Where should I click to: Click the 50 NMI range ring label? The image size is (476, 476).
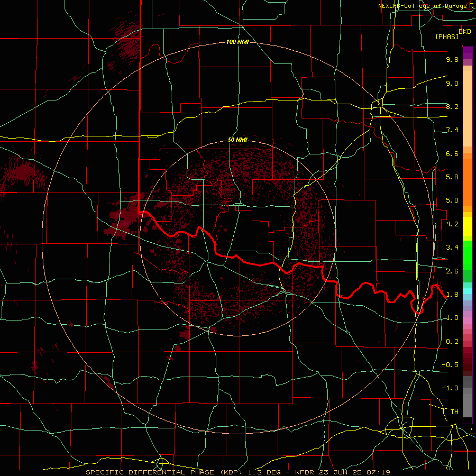pyautogui.click(x=237, y=140)
